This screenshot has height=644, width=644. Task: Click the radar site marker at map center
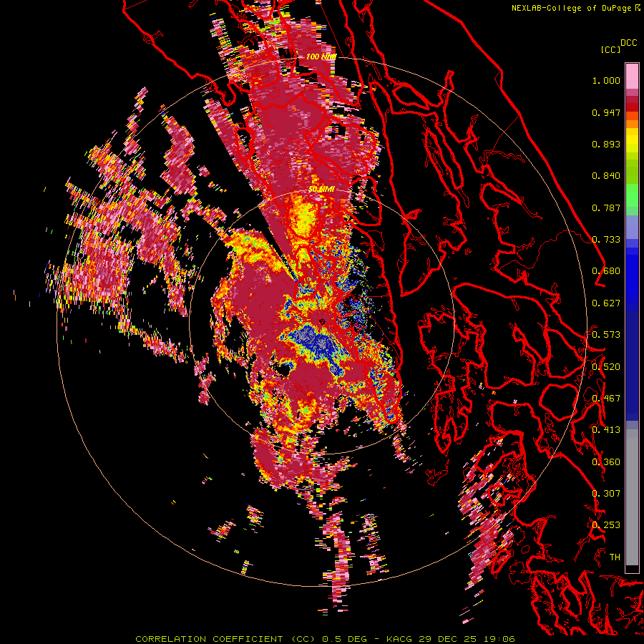tap(322, 321)
